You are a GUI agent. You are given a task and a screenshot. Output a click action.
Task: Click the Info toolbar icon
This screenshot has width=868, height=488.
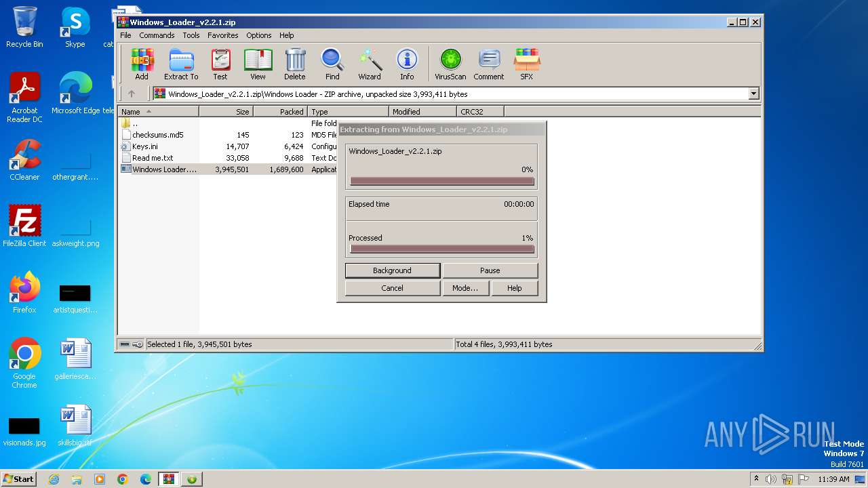(x=407, y=64)
